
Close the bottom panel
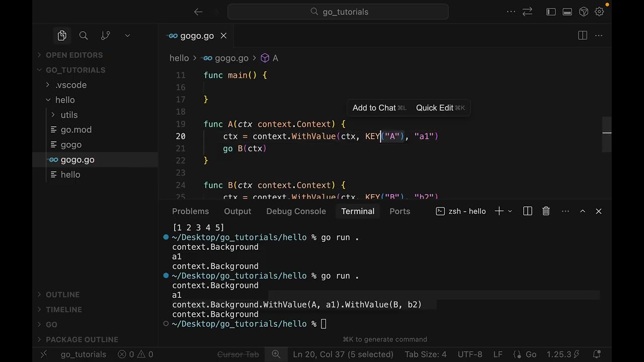[x=599, y=211]
